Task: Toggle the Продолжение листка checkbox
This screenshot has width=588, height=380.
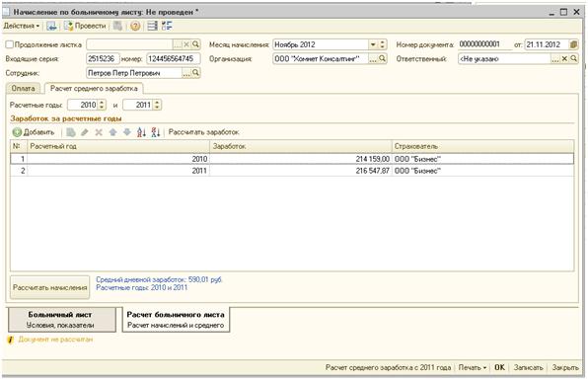Action: (10, 44)
